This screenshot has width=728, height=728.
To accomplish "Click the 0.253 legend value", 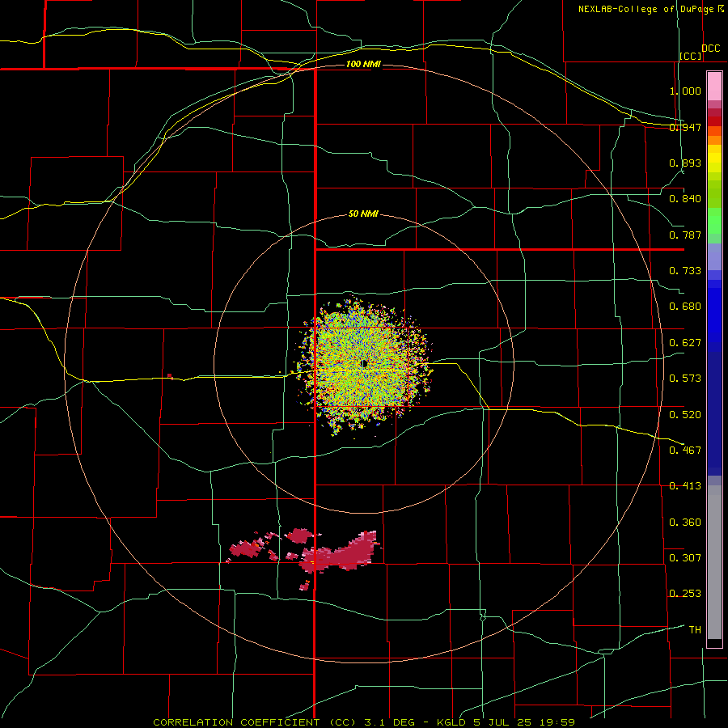I will click(x=685, y=594).
